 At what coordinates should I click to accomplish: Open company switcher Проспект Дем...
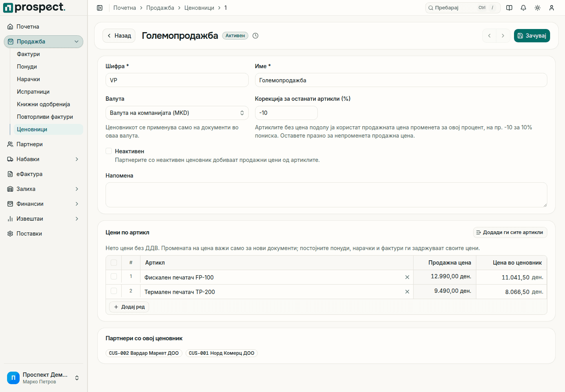pyautogui.click(x=44, y=378)
